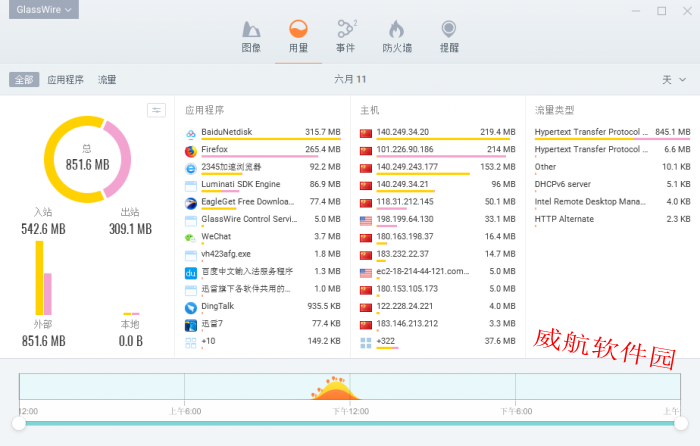Click flag icon for host 183.146.213.212

point(366,325)
